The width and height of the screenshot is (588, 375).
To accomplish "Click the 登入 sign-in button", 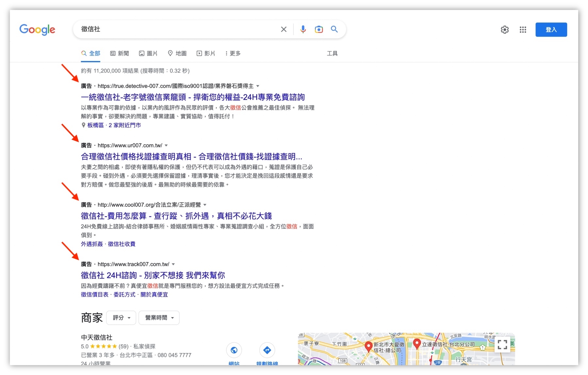I will coord(551,29).
